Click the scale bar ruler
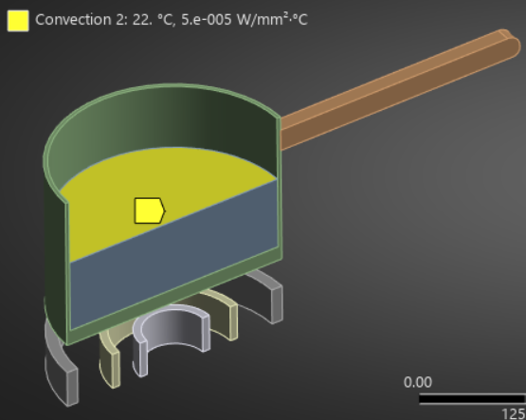Viewport: 526px width, 420px height. (472, 399)
